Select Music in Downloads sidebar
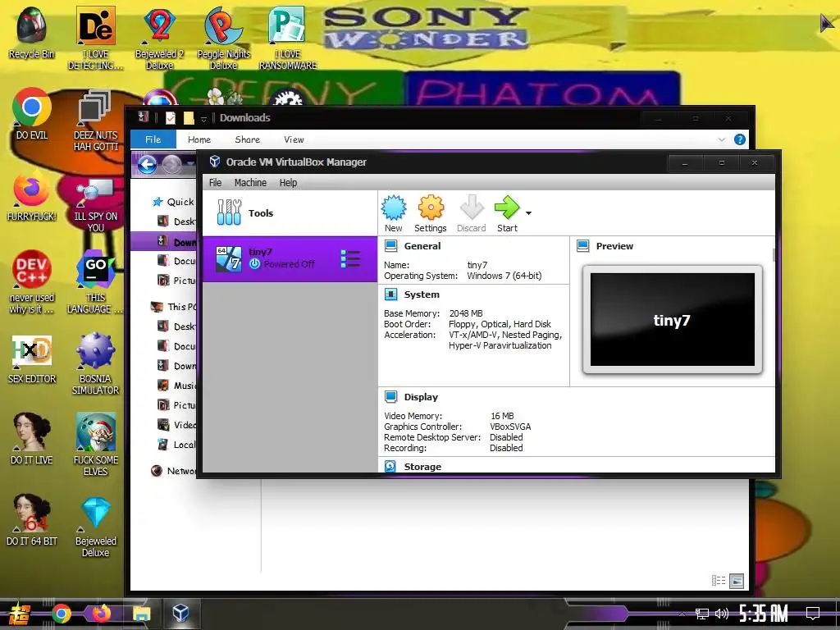The width and height of the screenshot is (840, 630). (177, 386)
